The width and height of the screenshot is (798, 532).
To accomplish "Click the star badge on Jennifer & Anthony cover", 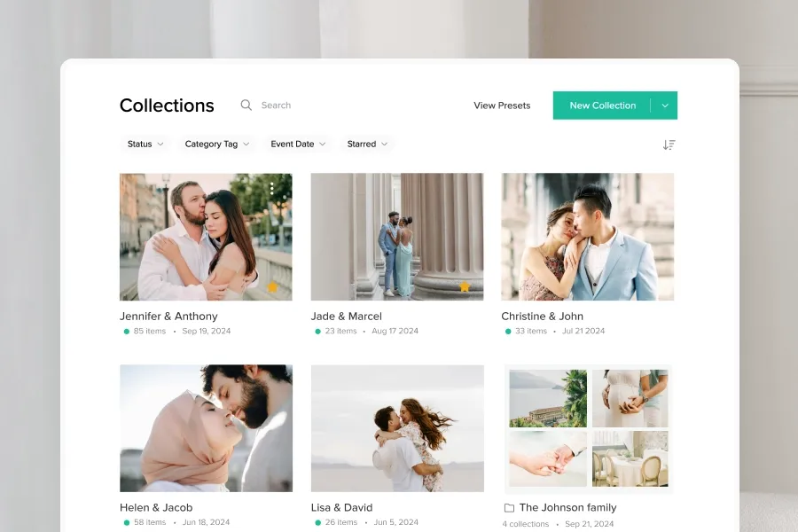I will (x=273, y=287).
